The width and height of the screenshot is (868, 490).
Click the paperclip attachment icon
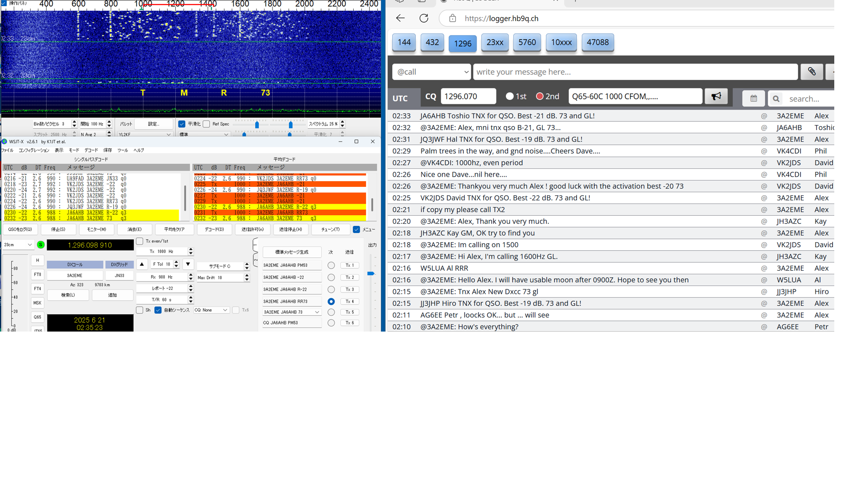[811, 72]
